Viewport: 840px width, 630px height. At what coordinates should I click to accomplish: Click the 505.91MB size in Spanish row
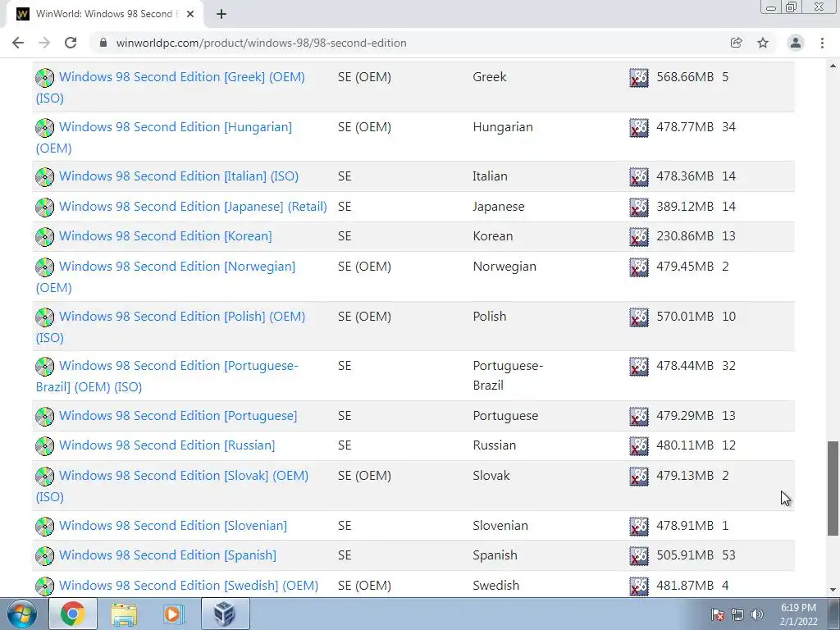pyautogui.click(x=685, y=555)
